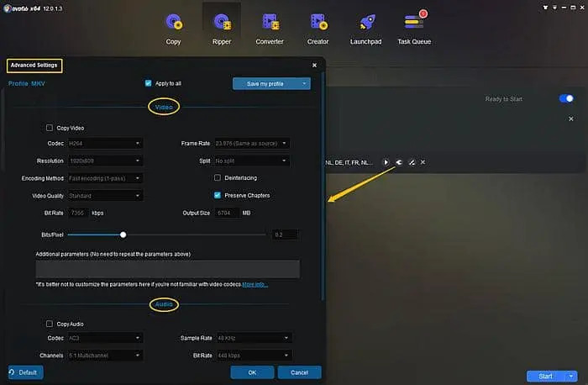
Task: Expand the Start button arrow
Action: point(571,376)
